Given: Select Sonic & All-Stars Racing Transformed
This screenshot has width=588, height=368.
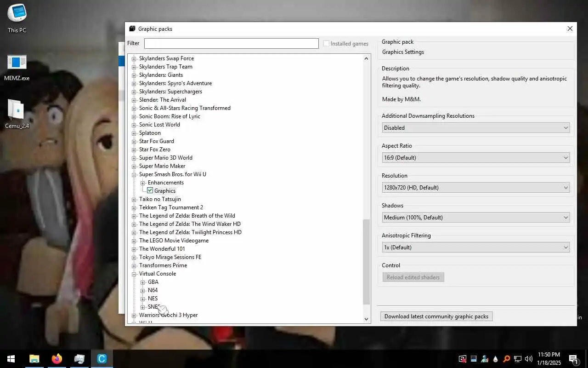Looking at the screenshot, I should point(185,108).
